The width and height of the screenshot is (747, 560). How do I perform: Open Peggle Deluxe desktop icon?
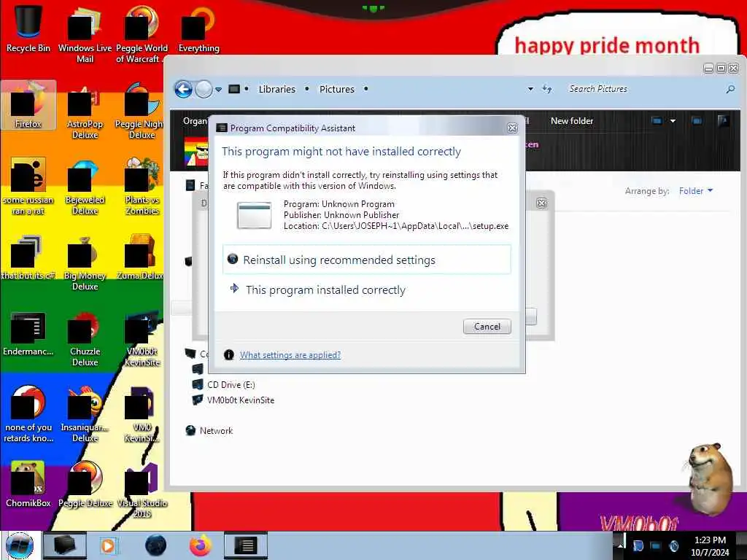(x=85, y=484)
